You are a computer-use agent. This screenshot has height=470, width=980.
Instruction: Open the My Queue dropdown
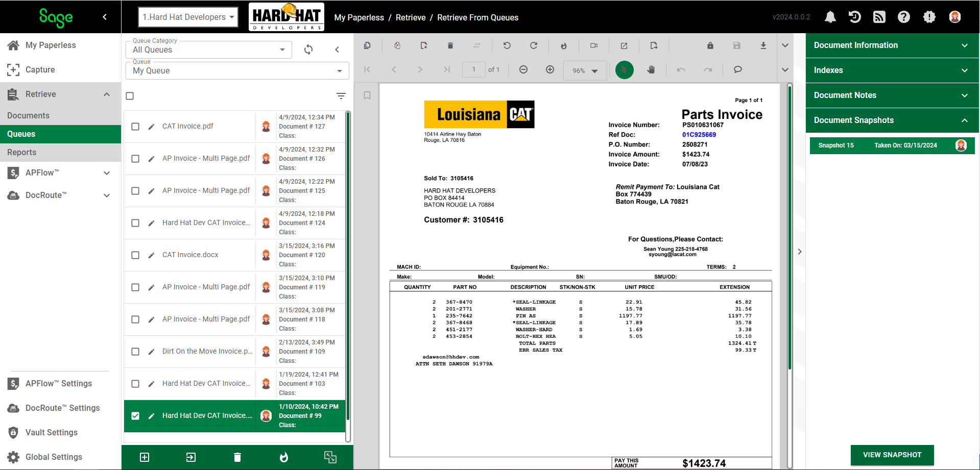point(237,70)
